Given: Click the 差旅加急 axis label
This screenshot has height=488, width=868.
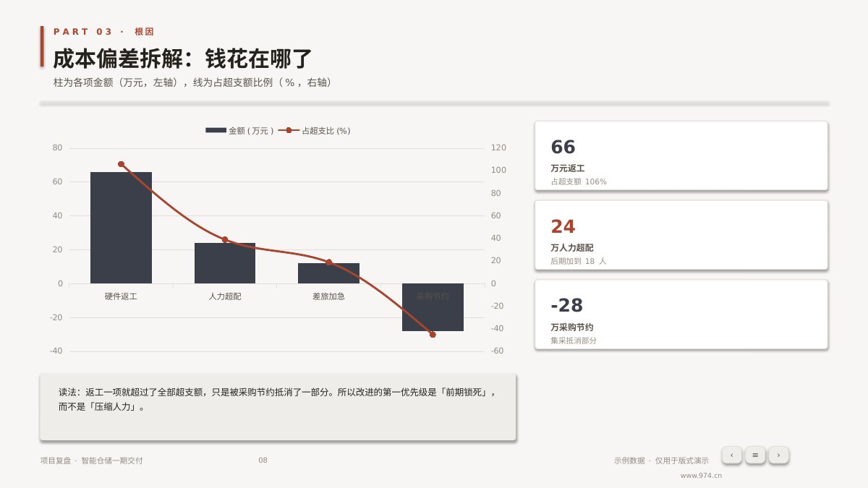Looking at the screenshot, I should [x=328, y=296].
